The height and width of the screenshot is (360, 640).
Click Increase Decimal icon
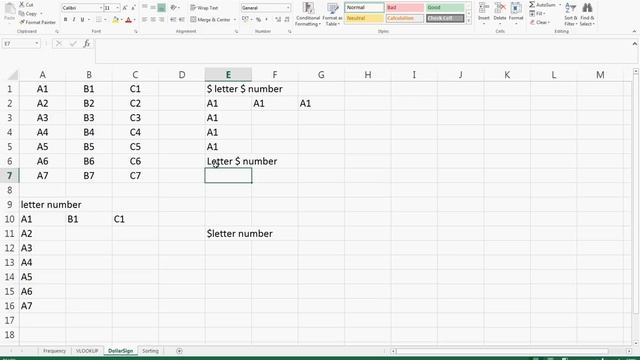tap(278, 20)
